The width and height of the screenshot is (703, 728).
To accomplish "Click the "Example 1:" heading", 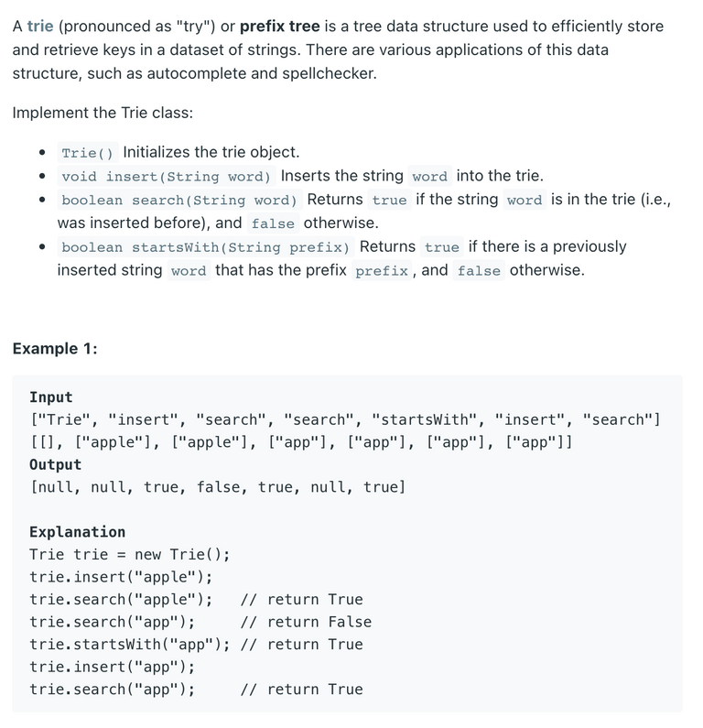I will [55, 349].
